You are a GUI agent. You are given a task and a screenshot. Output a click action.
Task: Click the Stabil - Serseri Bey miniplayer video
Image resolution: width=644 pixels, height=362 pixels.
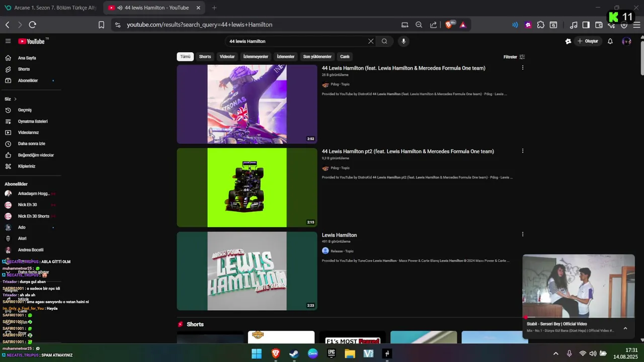(579, 286)
